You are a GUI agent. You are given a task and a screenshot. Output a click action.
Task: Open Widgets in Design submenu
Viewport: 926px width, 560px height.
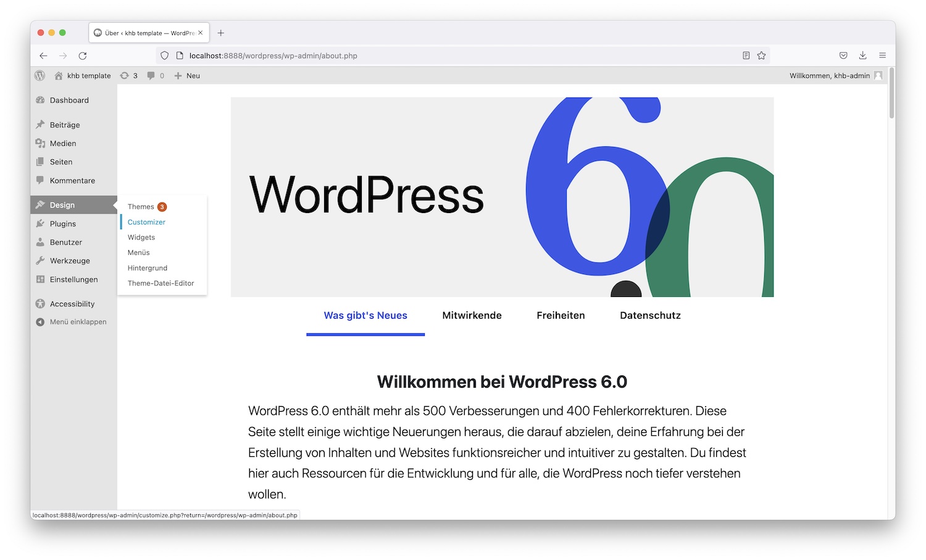coord(141,237)
